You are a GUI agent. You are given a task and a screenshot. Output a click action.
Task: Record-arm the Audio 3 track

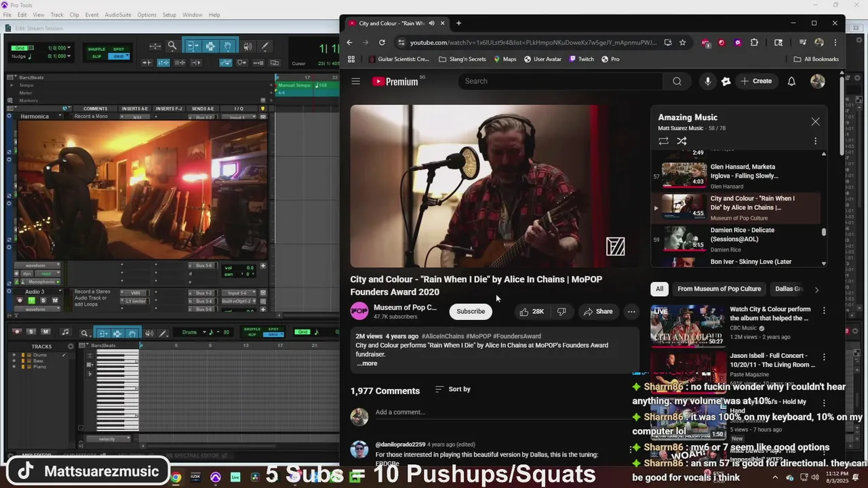tap(19, 300)
